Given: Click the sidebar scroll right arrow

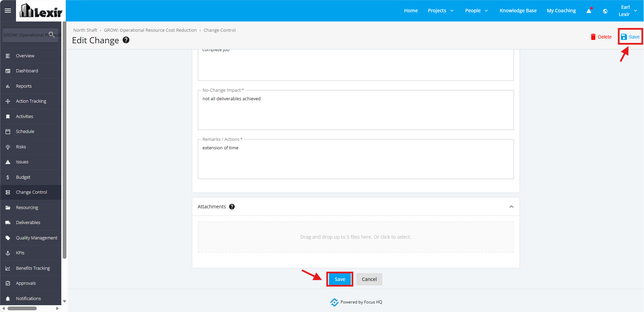Looking at the screenshot, I should click(57, 308).
